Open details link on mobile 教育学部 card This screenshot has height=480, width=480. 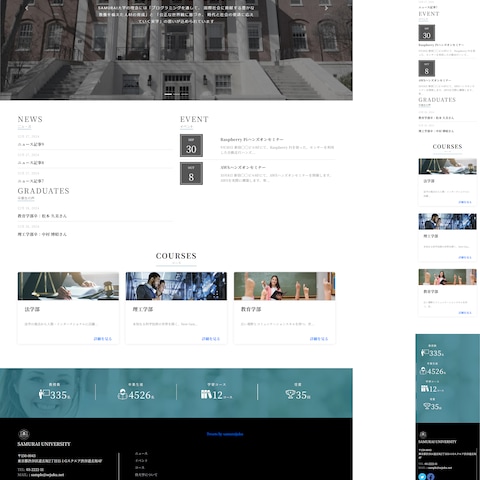pyautogui.click(x=465, y=313)
